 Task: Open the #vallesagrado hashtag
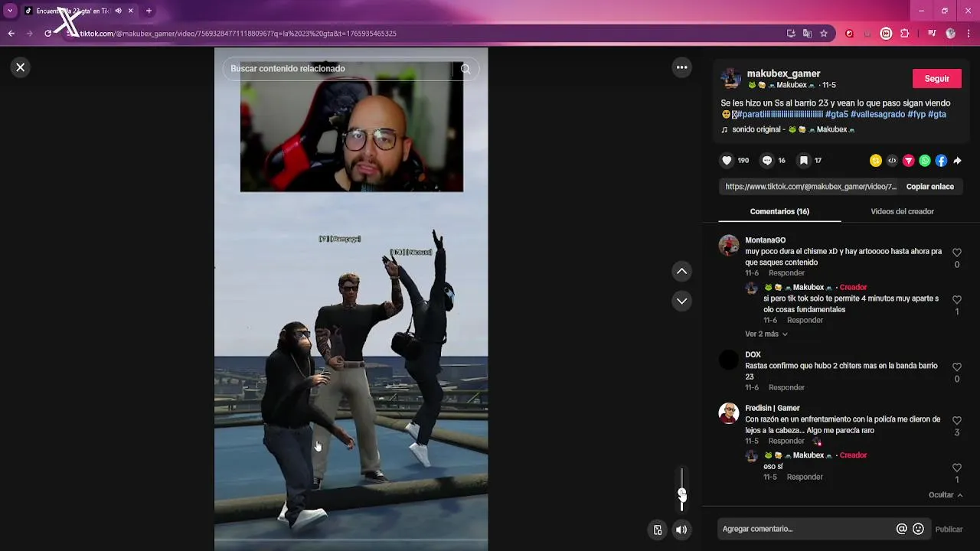(x=878, y=114)
